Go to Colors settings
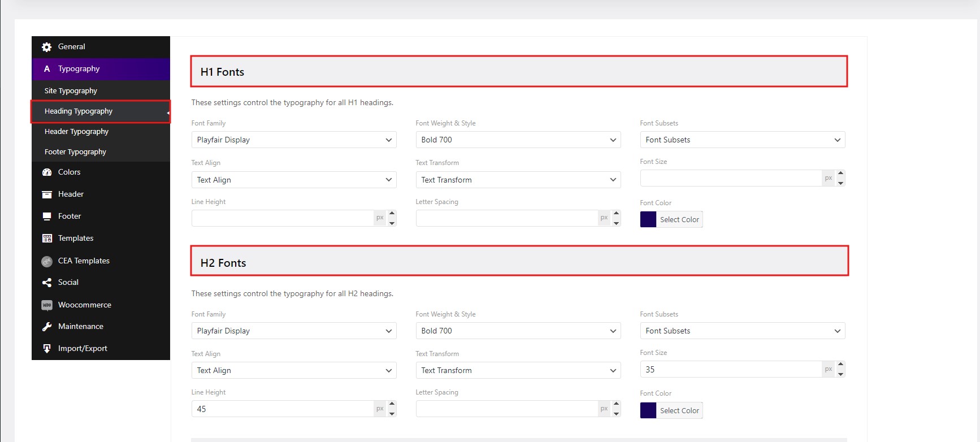980x442 pixels. (101, 172)
